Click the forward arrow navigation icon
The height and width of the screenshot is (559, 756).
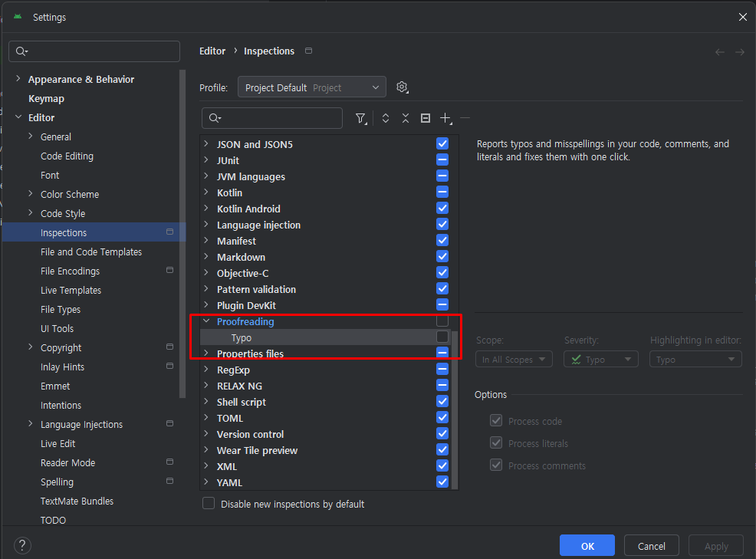(x=740, y=52)
